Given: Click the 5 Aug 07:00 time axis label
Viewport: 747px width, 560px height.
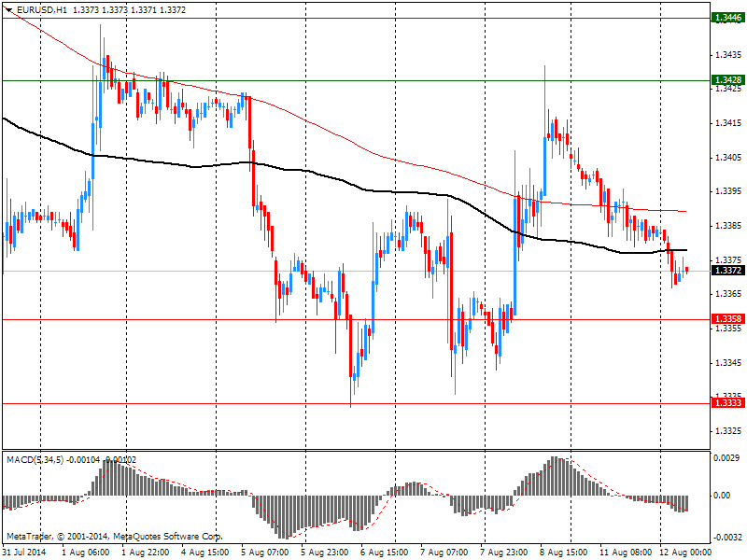Looking at the screenshot, I should 265,553.
